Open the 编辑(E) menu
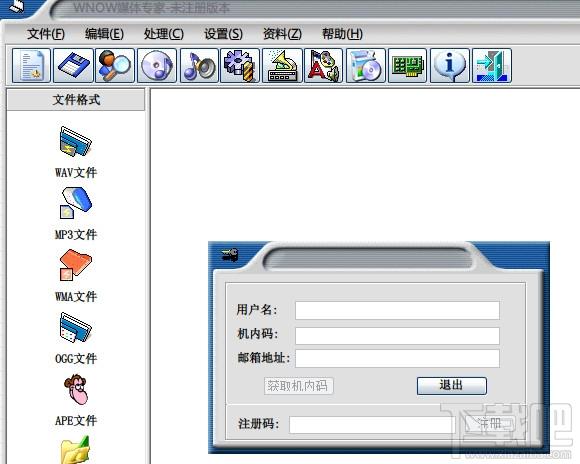Screen dimensions: 580x464 [x=104, y=34]
